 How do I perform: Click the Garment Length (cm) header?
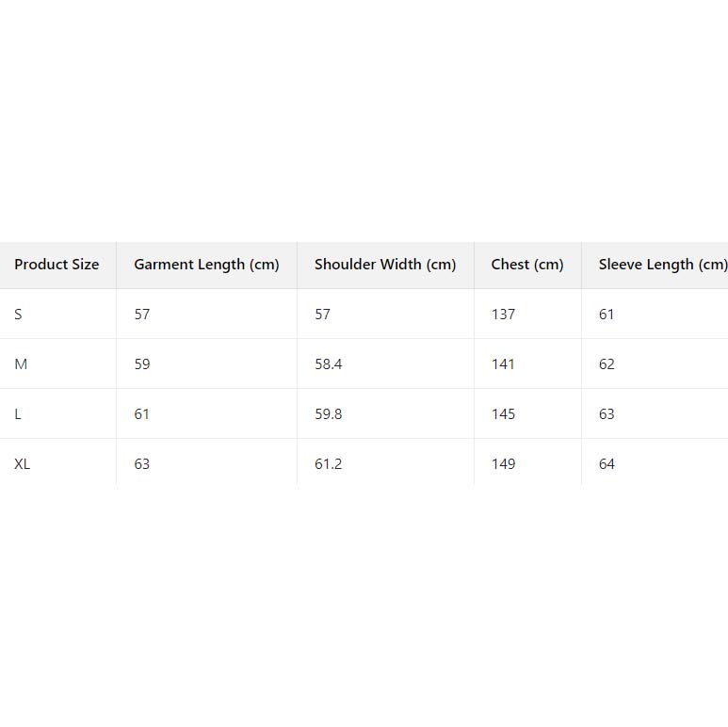pos(206,265)
